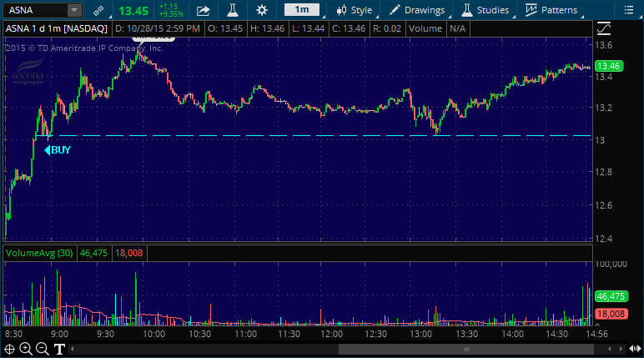Image resolution: width=644 pixels, height=358 pixels.
Task: Click the red 18,008 volume axis bubble
Action: [611, 314]
